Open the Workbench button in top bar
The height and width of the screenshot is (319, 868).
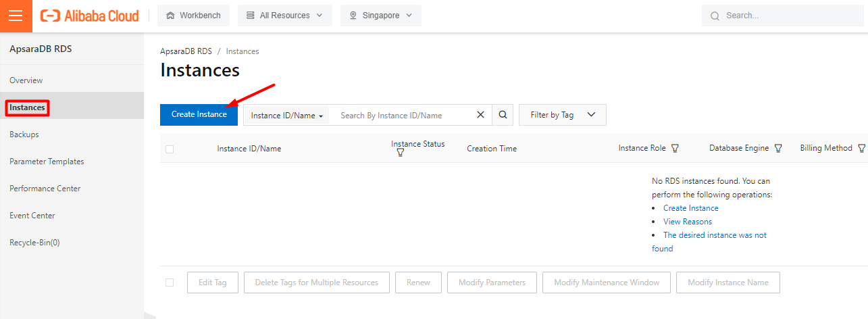193,16
